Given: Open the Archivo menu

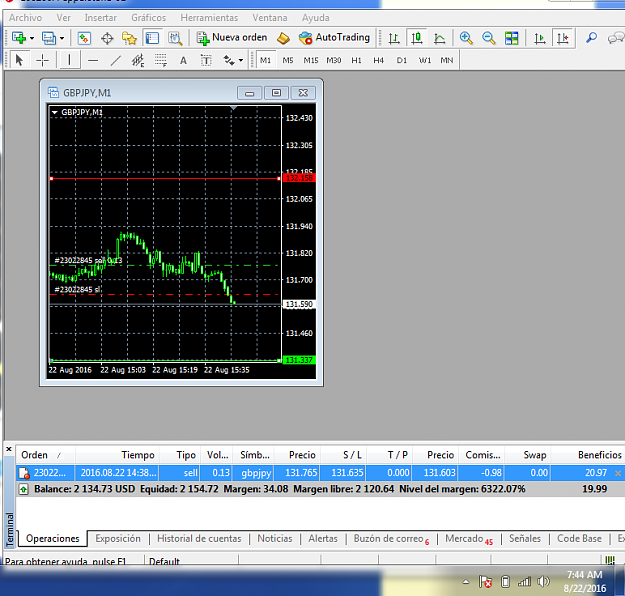Looking at the screenshot, I should 25,18.
